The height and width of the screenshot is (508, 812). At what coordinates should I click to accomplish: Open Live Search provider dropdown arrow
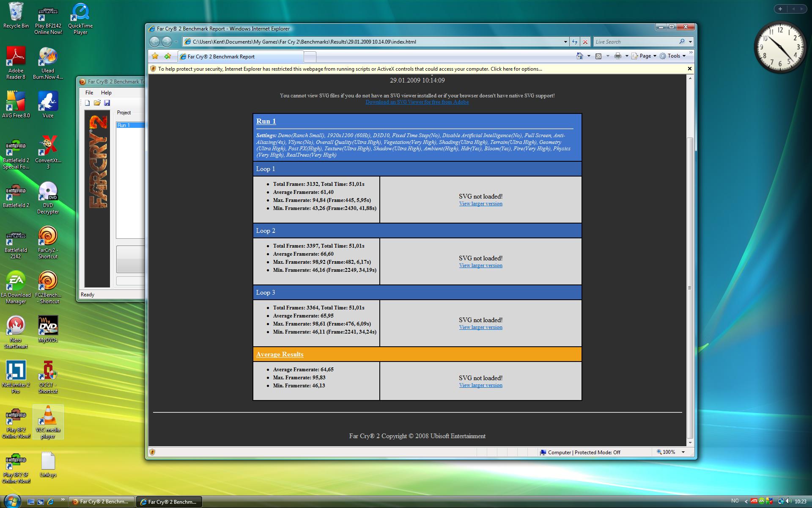(690, 41)
